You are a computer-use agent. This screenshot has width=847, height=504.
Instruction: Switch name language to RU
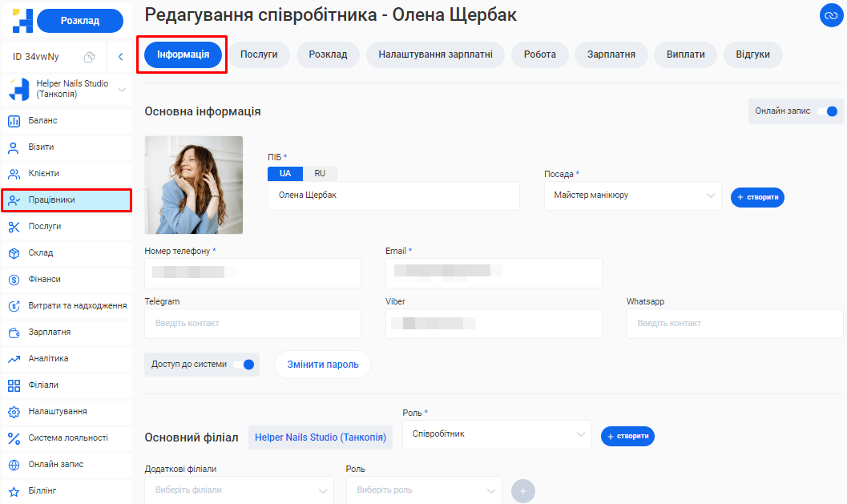[x=320, y=173]
